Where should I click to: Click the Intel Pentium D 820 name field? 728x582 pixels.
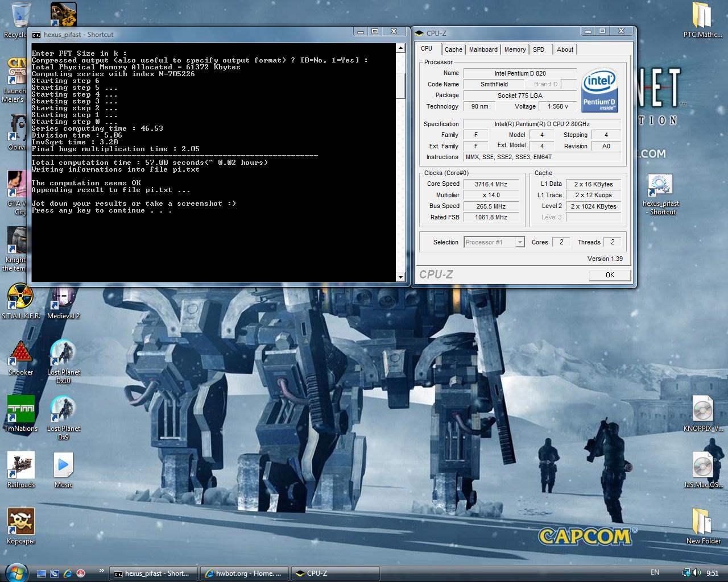click(520, 73)
